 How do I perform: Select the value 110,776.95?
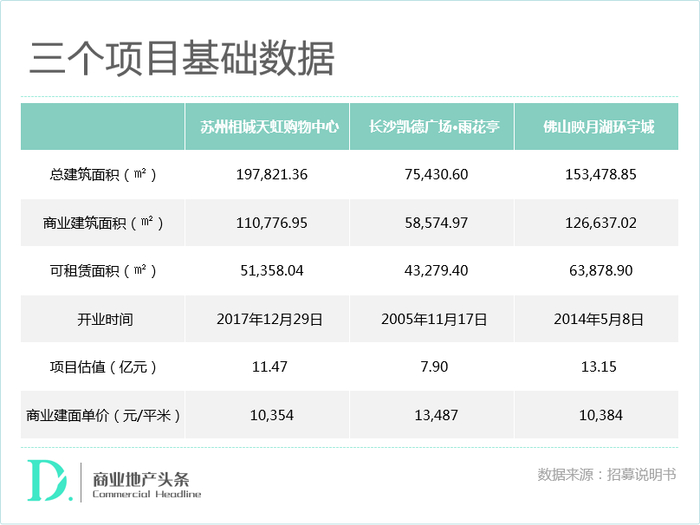(x=271, y=223)
